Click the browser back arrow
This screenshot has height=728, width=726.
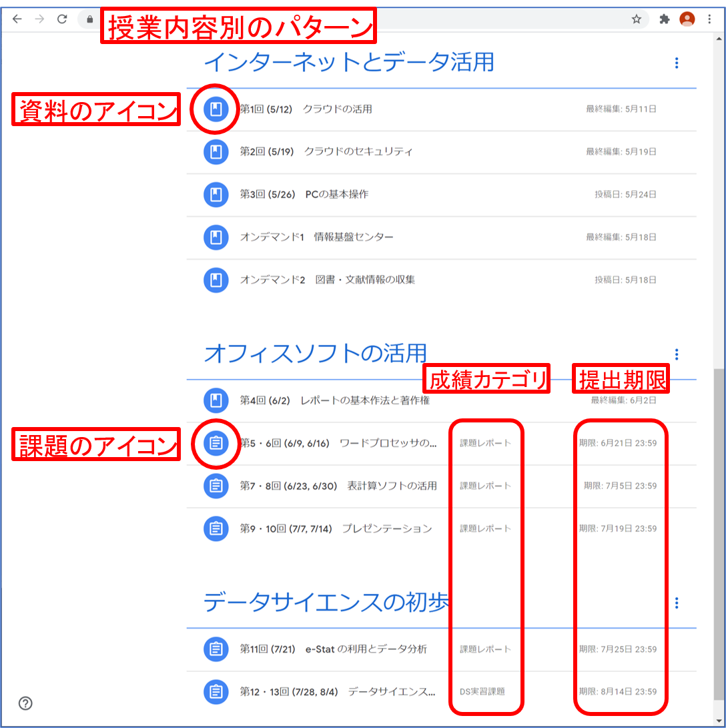pos(17,19)
